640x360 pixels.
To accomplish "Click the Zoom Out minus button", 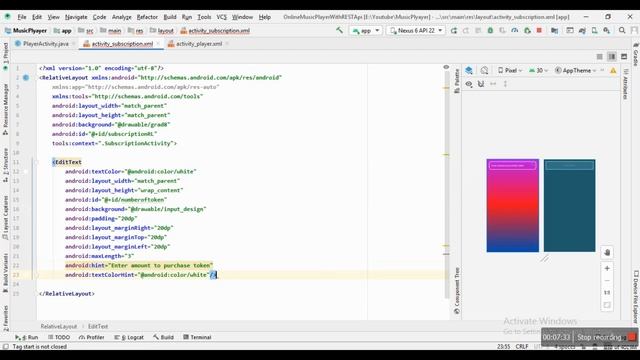I will tap(607, 281).
